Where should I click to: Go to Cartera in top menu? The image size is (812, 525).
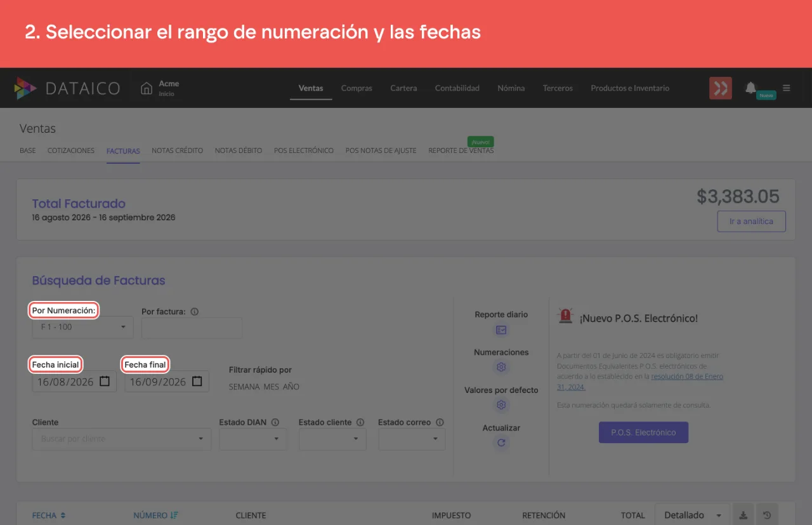(403, 88)
